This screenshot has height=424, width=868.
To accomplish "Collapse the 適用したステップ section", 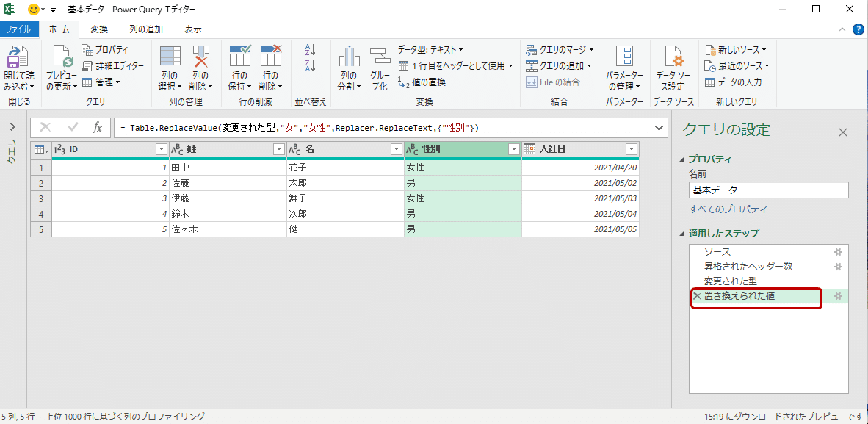I will pyautogui.click(x=681, y=234).
